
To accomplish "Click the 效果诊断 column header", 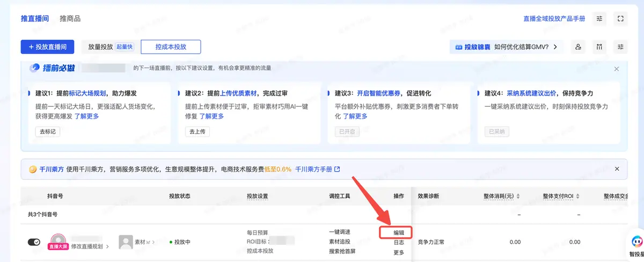I will pyautogui.click(x=428, y=196).
